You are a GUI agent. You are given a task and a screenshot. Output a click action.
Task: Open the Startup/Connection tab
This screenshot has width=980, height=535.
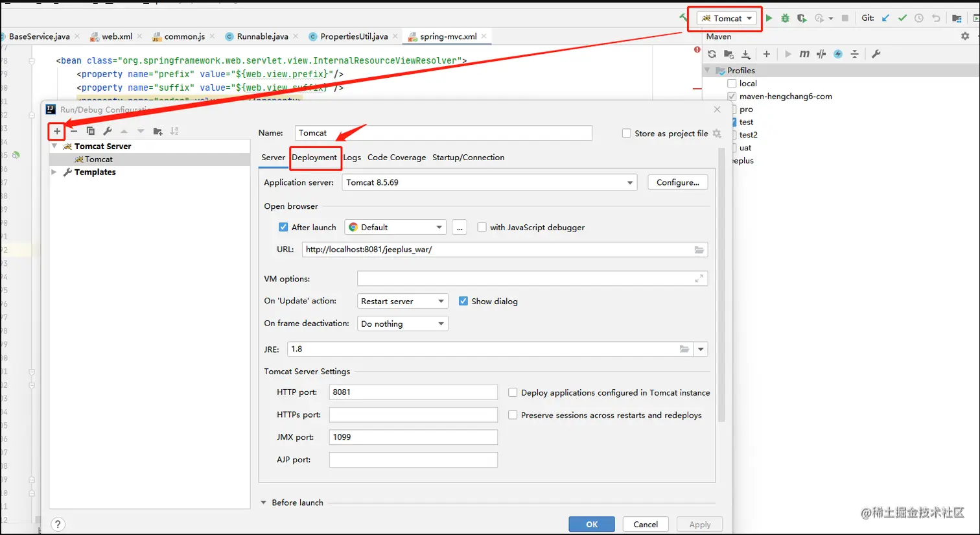coord(468,158)
